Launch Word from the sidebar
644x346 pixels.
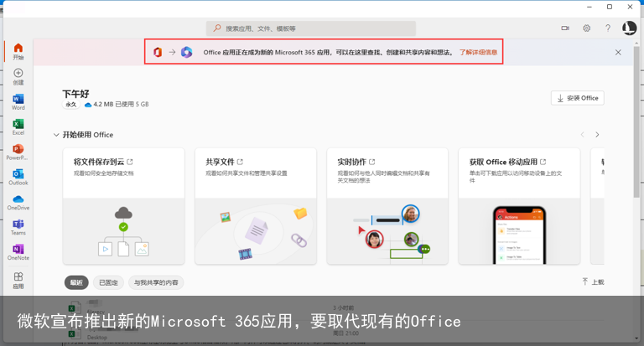tap(18, 101)
